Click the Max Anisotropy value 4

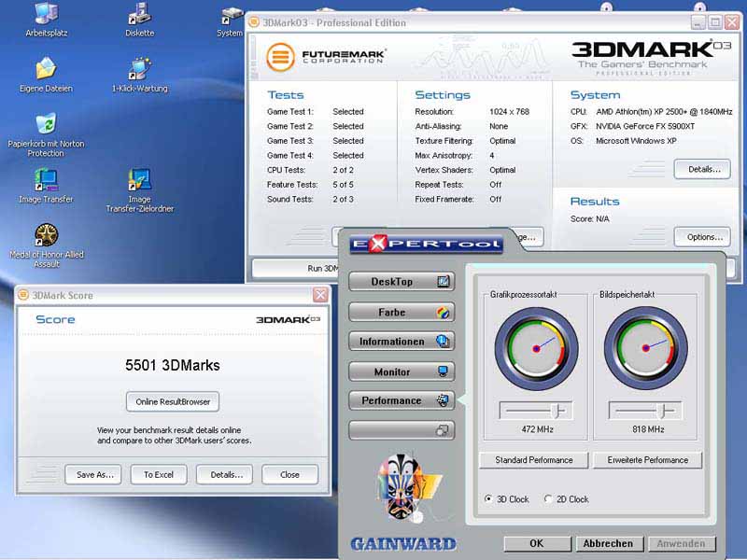pos(492,156)
